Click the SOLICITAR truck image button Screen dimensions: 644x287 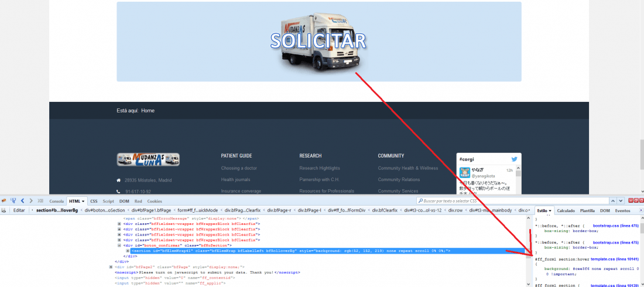318,42
